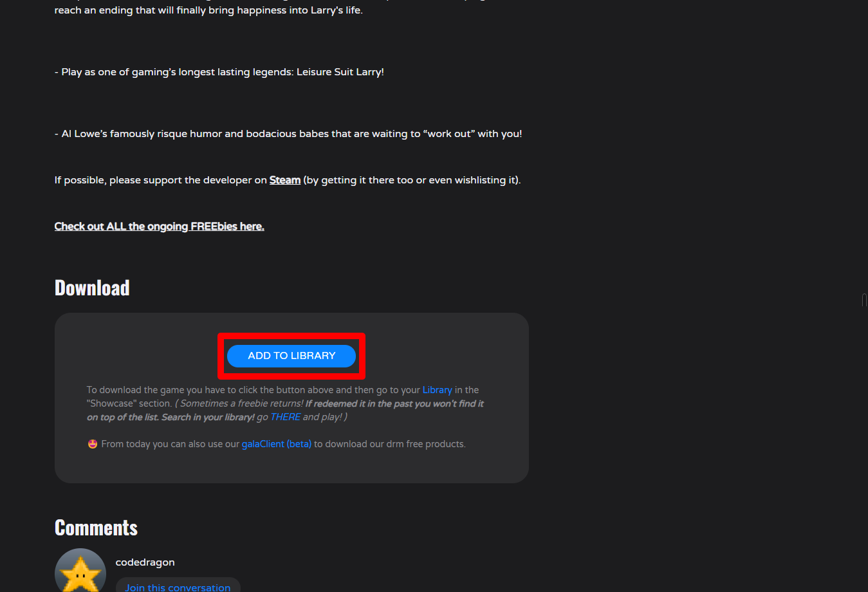Viewport: 868px width, 592px height.
Task: Click codedragon's star avatar
Action: 80,570
